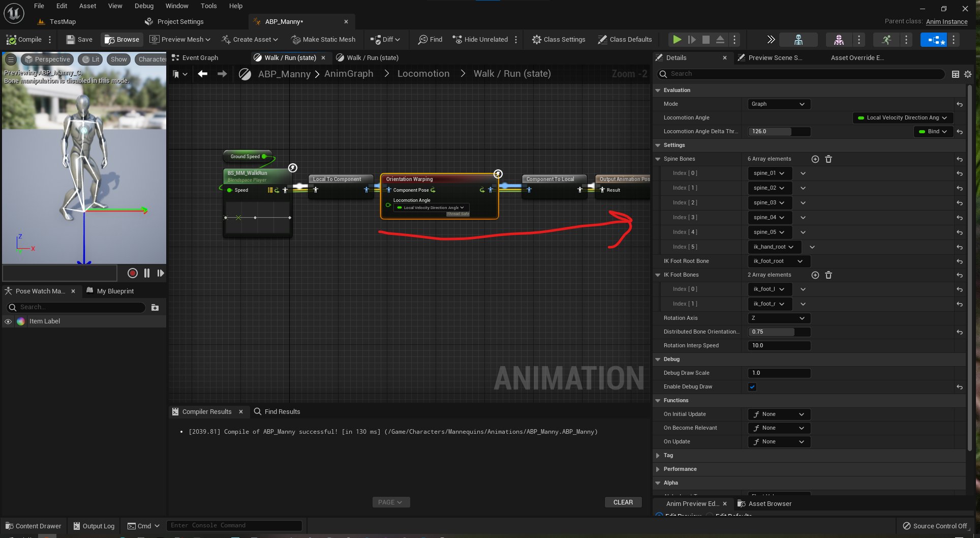Click the Item Label color swatch
Screen dimensions: 980x538
(x=21, y=321)
